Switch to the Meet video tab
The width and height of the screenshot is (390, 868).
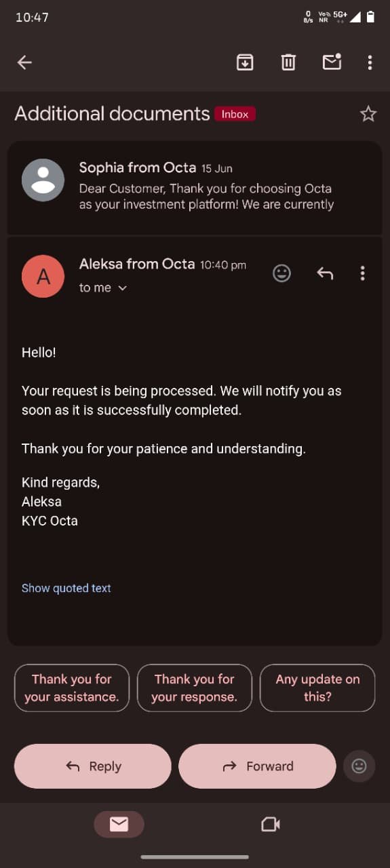pos(271,824)
